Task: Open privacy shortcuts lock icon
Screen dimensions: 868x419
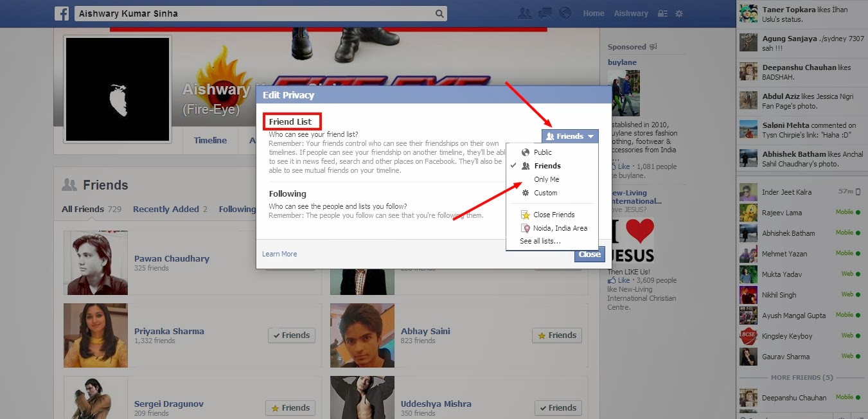Action: 662,13
